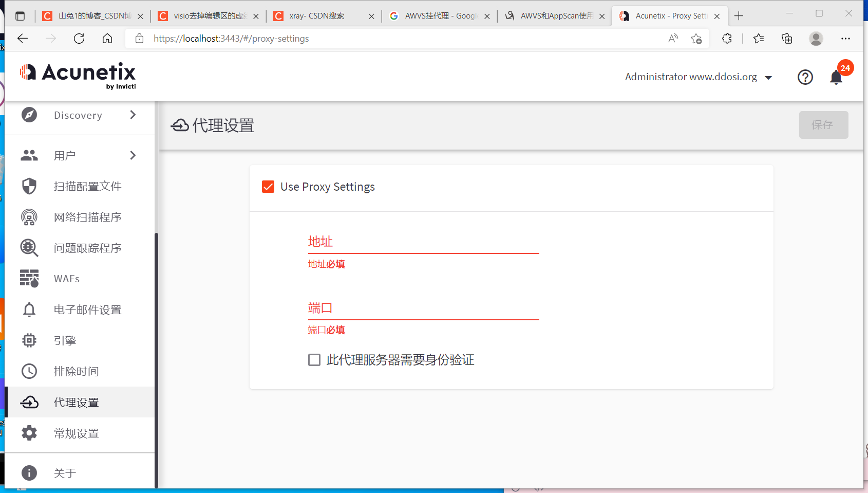Viewport: 868px width, 493px height.
Task: View site information lock icon
Action: 139,39
